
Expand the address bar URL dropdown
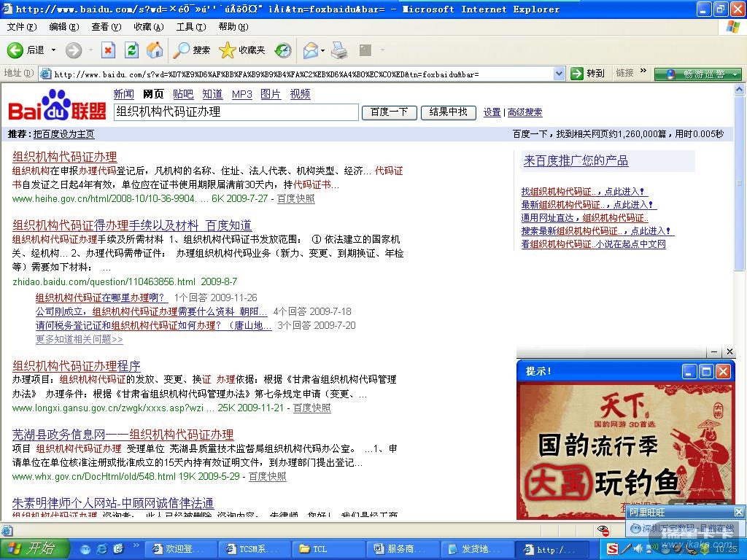[559, 74]
